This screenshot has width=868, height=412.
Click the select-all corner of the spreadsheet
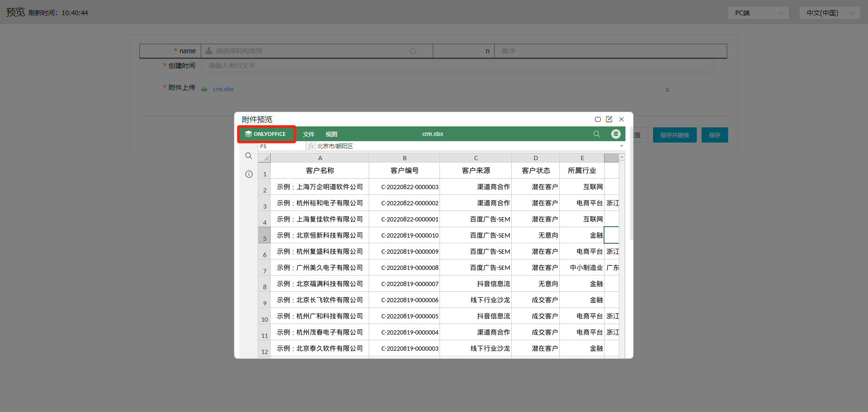tap(265, 158)
